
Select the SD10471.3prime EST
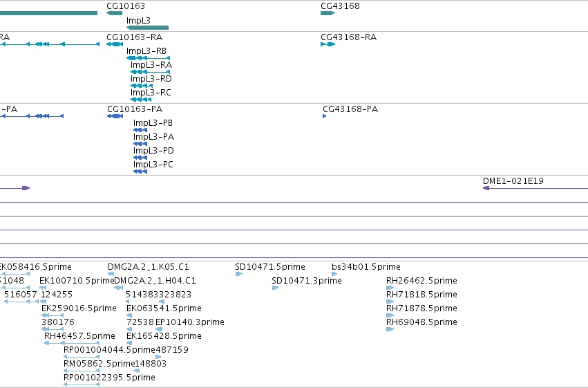point(275,288)
